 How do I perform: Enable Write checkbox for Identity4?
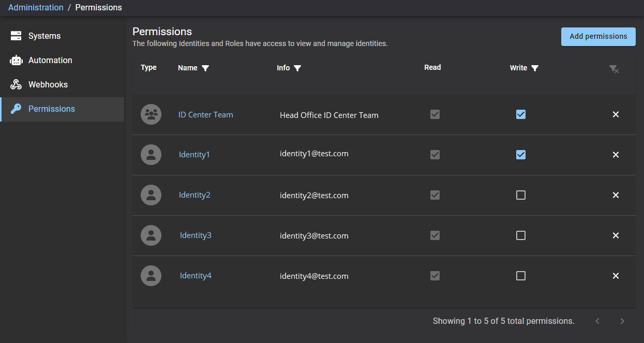[521, 276]
